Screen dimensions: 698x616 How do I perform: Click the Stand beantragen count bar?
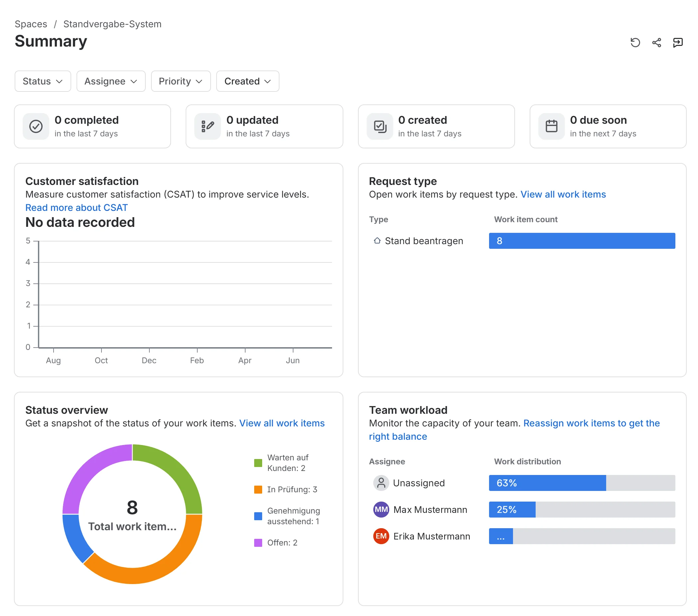tap(582, 241)
